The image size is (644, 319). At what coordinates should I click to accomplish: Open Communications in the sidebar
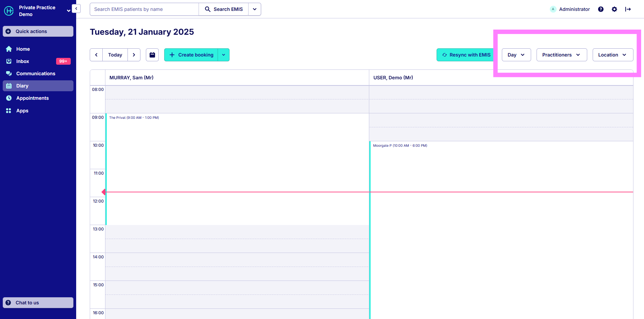click(x=35, y=74)
